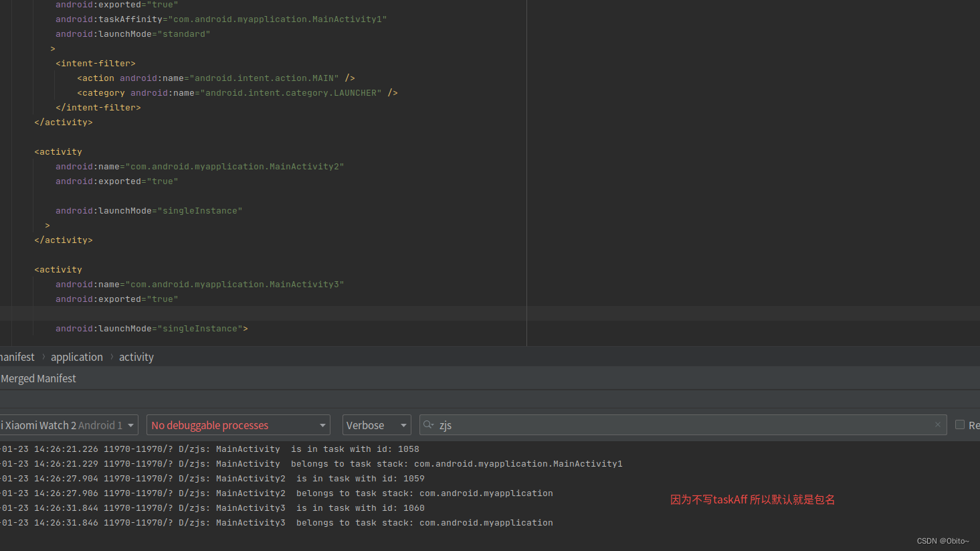Viewport: 980px width, 551px height.
Task: Click the MainActivity3 android:name line
Action: coord(200,285)
